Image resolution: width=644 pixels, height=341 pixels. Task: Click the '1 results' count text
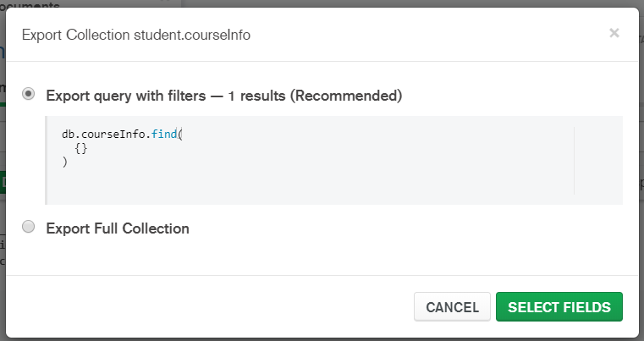pyautogui.click(x=257, y=96)
